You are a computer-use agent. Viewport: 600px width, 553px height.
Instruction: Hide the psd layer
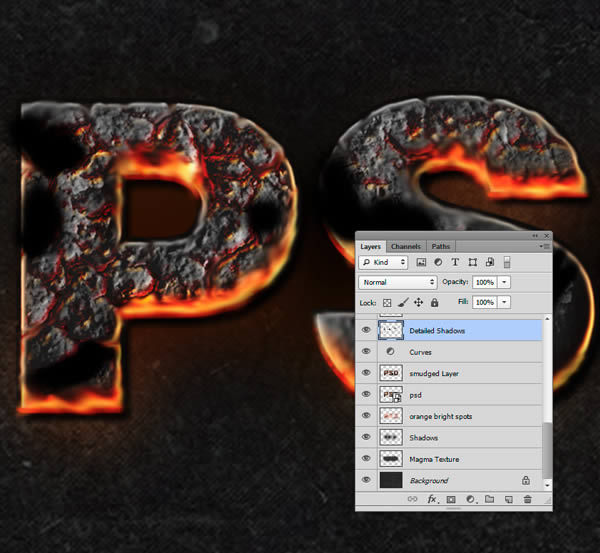coord(366,394)
